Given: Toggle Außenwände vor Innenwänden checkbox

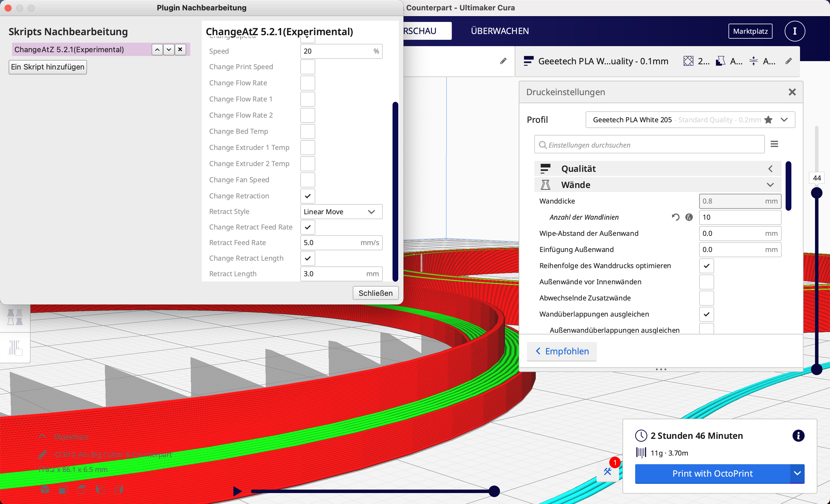Looking at the screenshot, I should tap(706, 282).
